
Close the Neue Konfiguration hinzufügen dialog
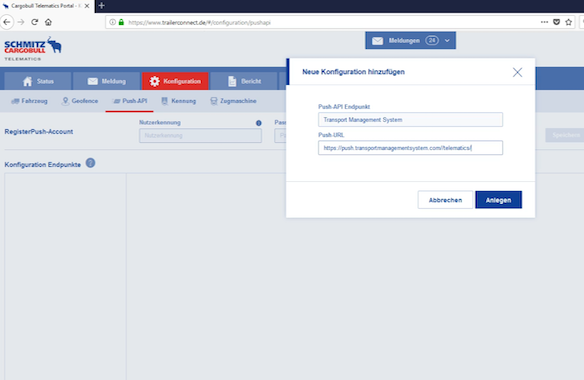[517, 72]
